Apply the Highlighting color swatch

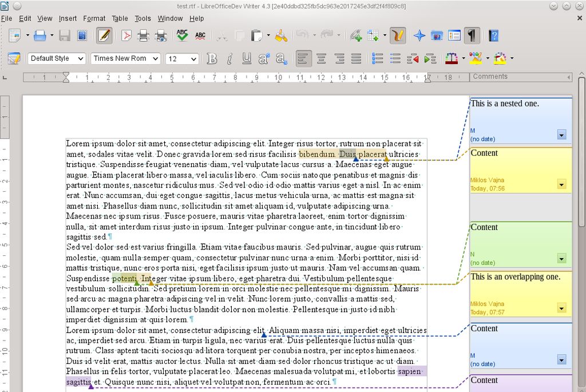coord(476,59)
